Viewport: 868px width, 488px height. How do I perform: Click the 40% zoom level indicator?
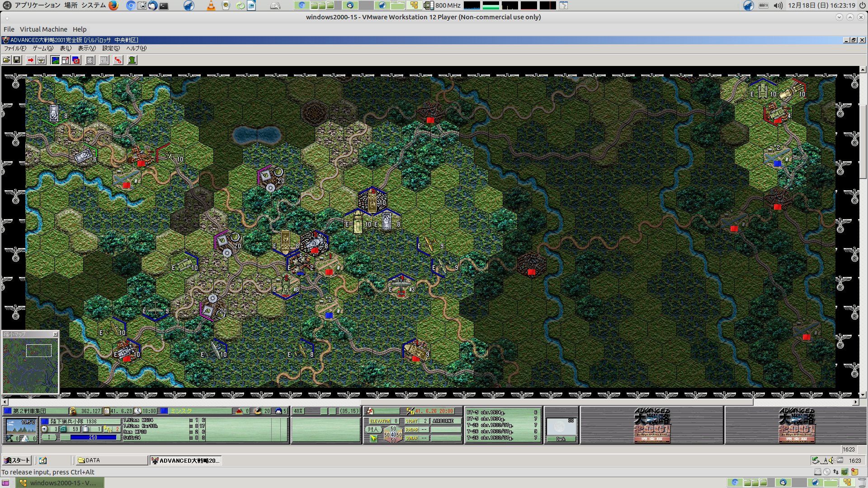click(298, 411)
